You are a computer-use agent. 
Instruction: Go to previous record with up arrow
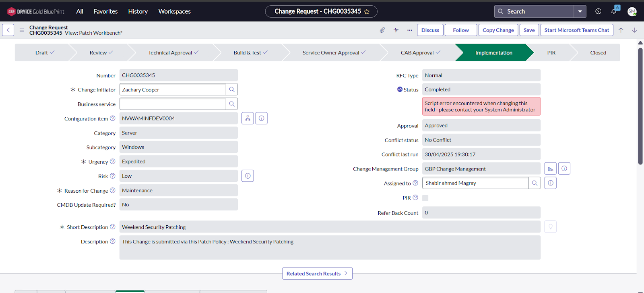coord(621,30)
